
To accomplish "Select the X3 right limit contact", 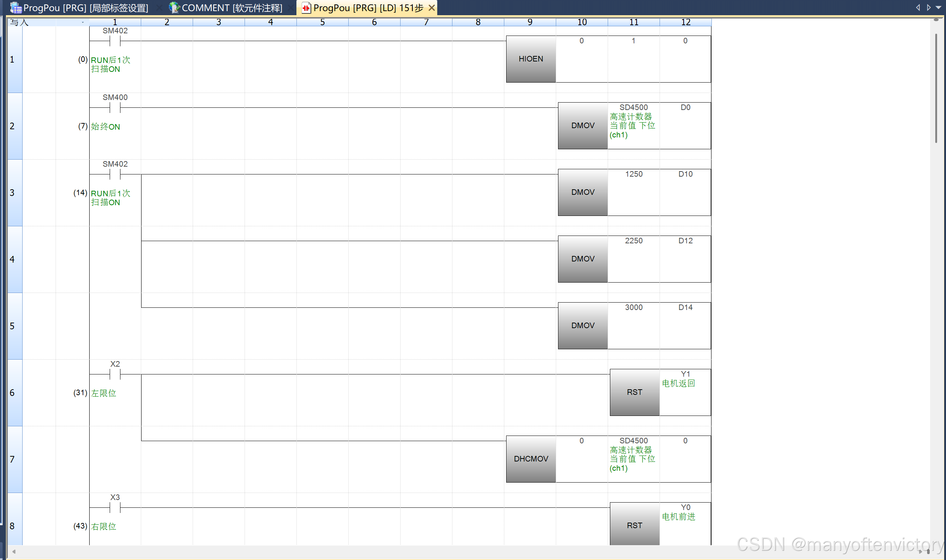I will (115, 507).
